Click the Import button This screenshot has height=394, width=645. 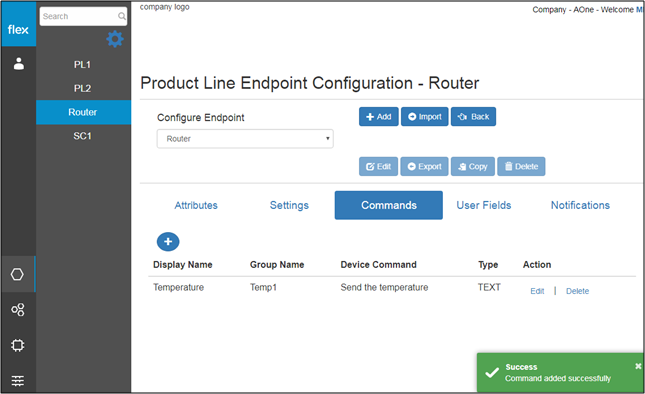425,117
